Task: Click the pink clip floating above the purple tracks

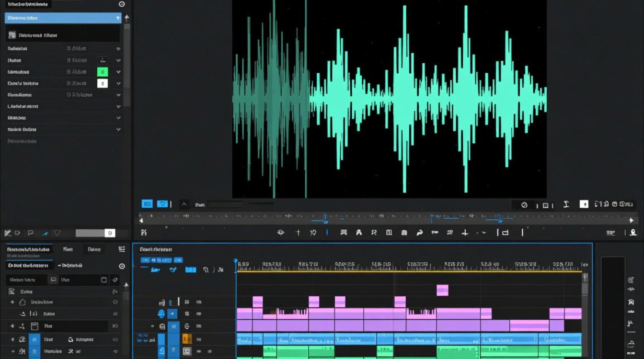Action: 442,290
